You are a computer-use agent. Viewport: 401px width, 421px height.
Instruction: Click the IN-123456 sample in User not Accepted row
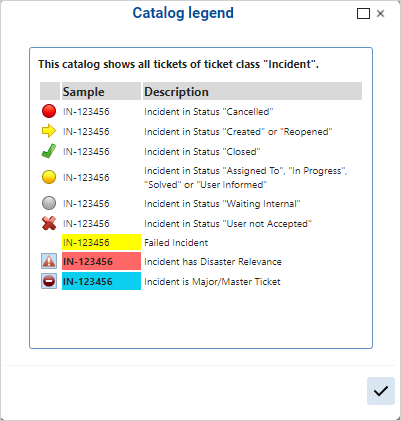pos(86,224)
